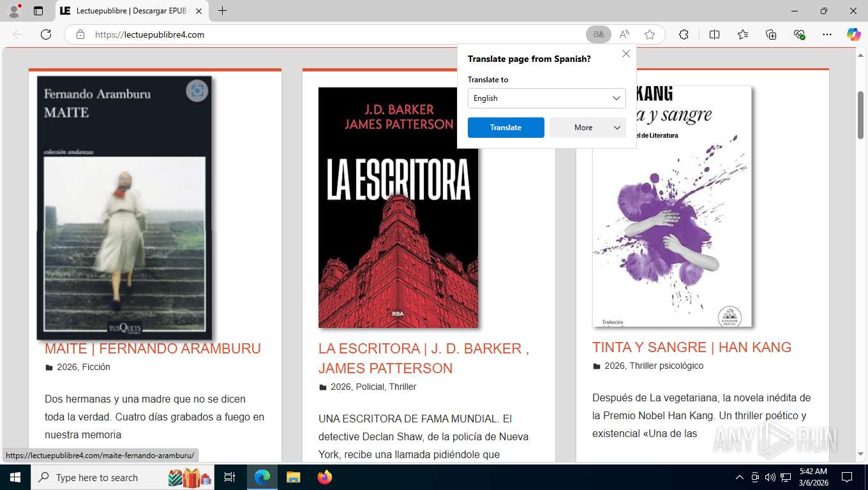Open La Escritora book cover

[x=398, y=207]
